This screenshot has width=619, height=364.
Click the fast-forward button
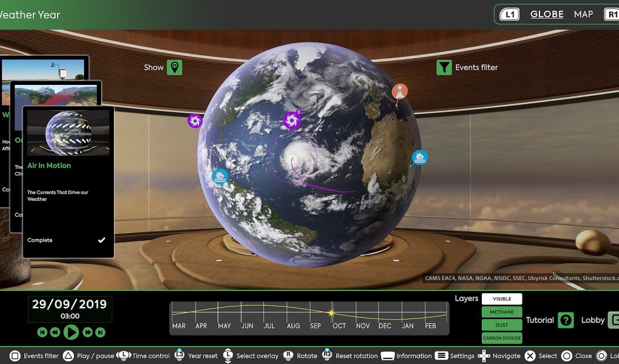(87, 332)
